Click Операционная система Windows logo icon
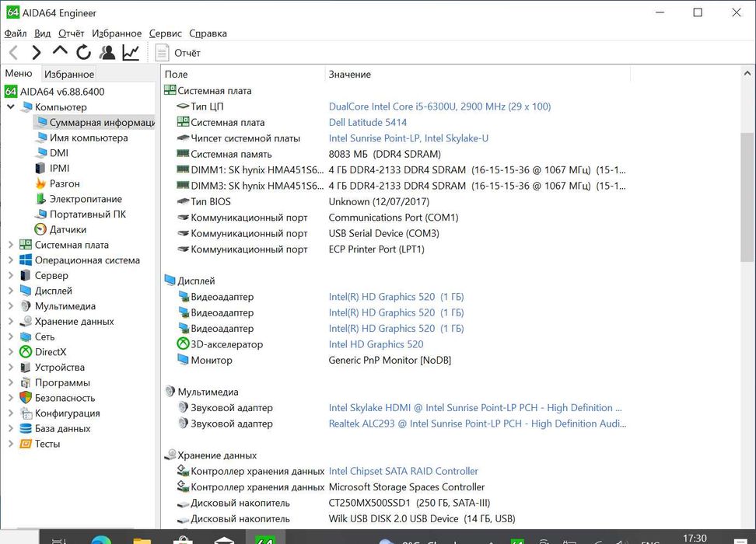The image size is (756, 544). [26, 260]
